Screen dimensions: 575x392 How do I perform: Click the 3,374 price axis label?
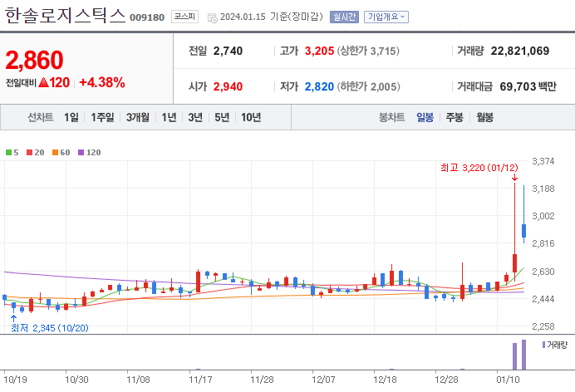[x=543, y=161]
